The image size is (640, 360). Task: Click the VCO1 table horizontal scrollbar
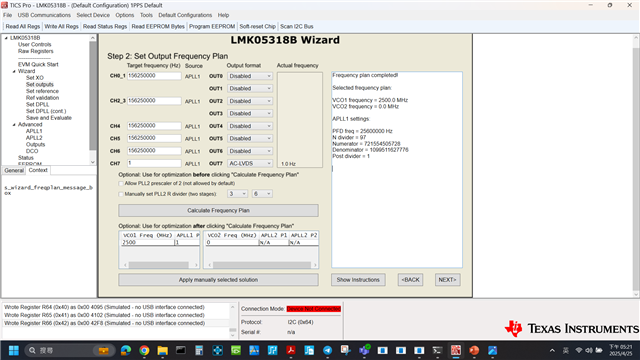tap(160, 265)
